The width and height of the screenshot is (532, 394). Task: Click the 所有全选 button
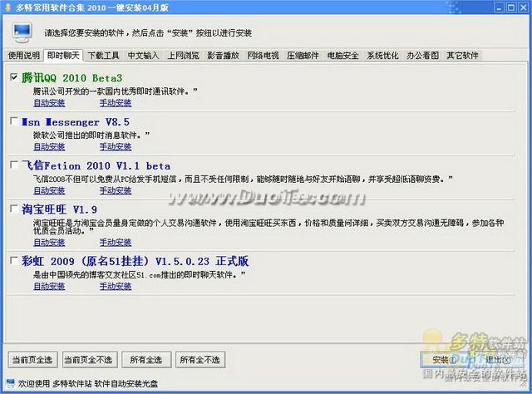tap(146, 360)
